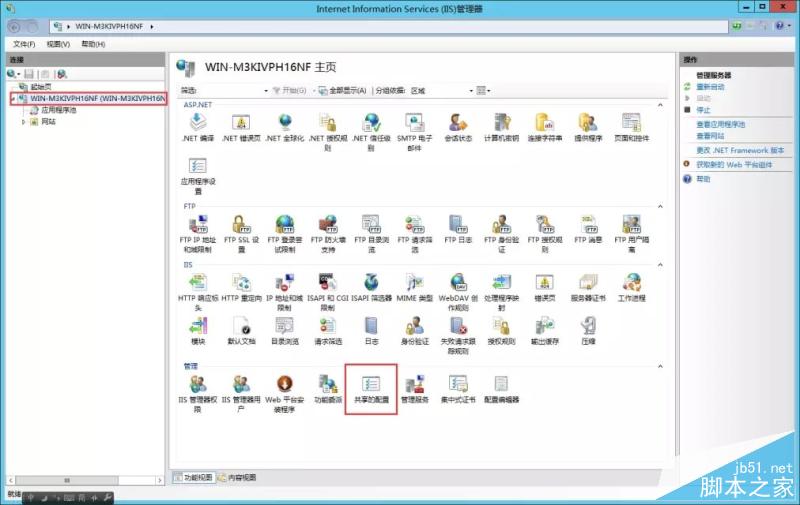
Task: Click the 停止 action link
Action: [x=703, y=110]
